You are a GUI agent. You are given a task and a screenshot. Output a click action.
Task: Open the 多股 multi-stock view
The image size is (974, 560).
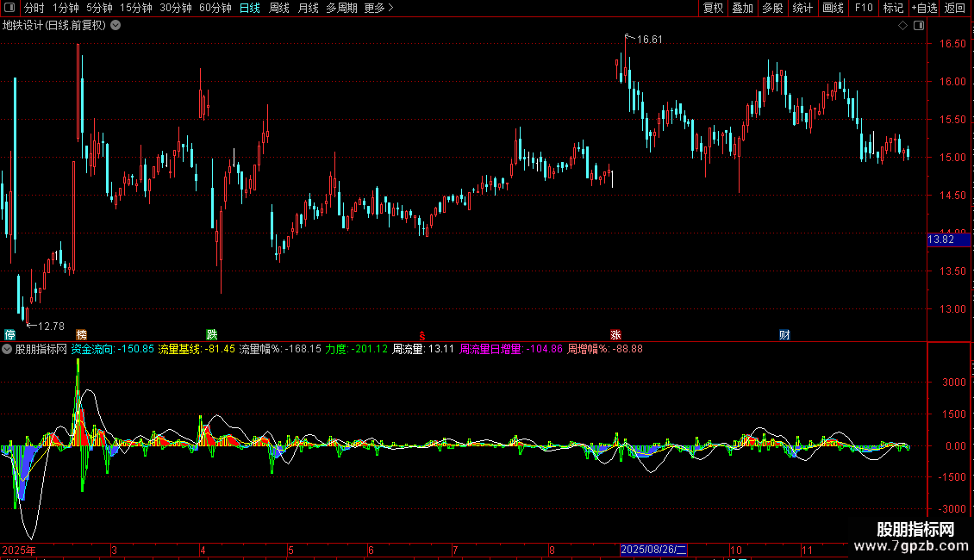click(773, 8)
